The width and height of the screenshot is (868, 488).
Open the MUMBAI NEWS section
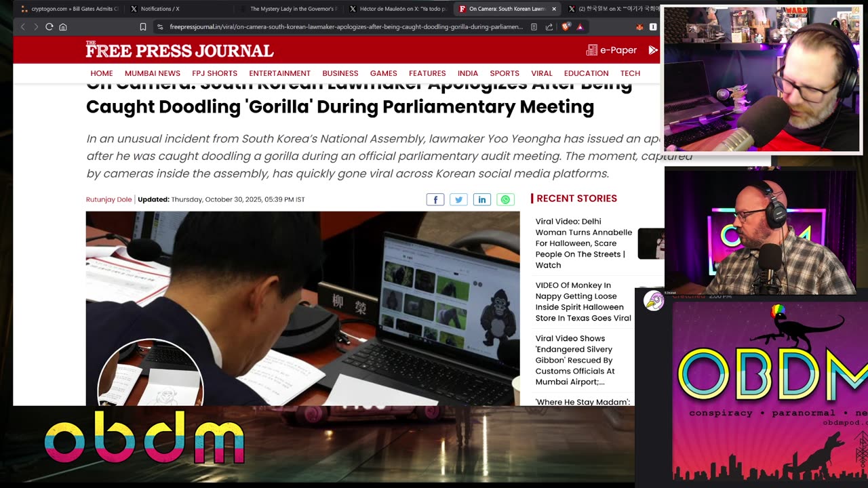(x=153, y=73)
